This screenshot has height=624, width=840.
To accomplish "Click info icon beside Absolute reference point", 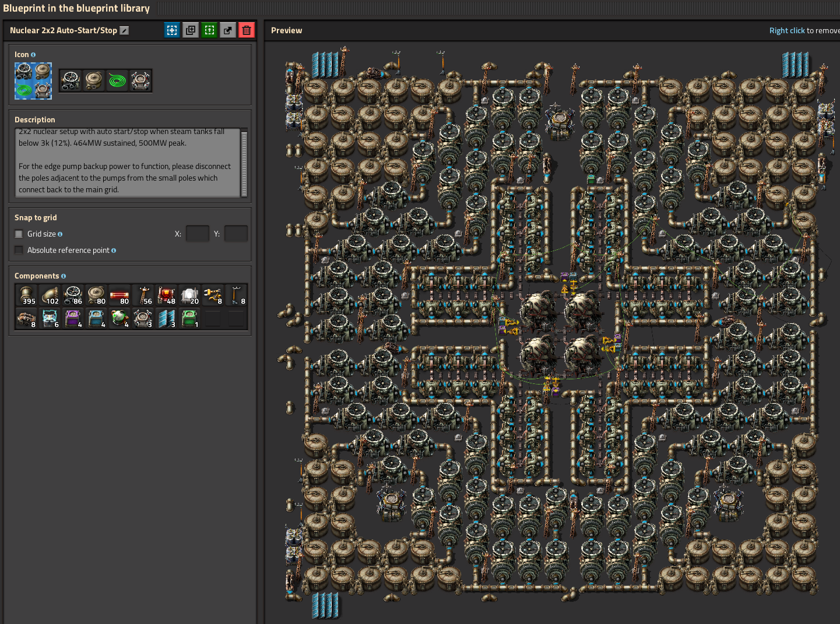I will coord(114,251).
